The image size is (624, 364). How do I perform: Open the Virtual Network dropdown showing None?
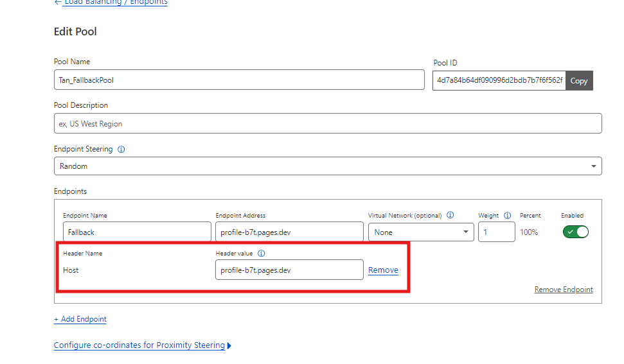421,232
